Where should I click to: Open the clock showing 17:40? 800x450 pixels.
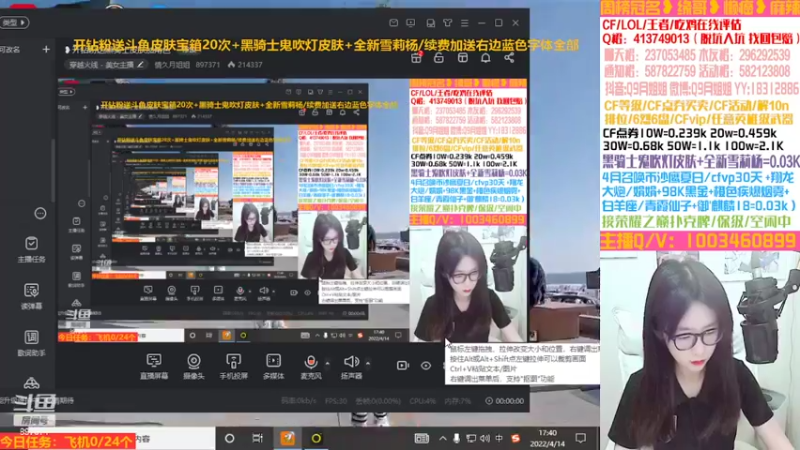pyautogui.click(x=547, y=438)
